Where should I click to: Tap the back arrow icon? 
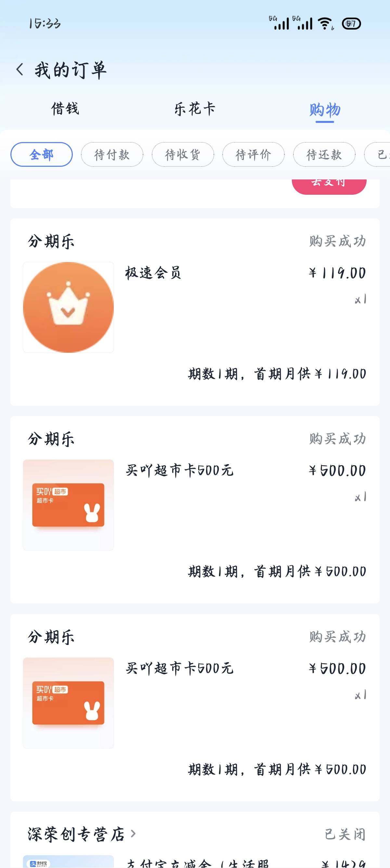click(20, 70)
